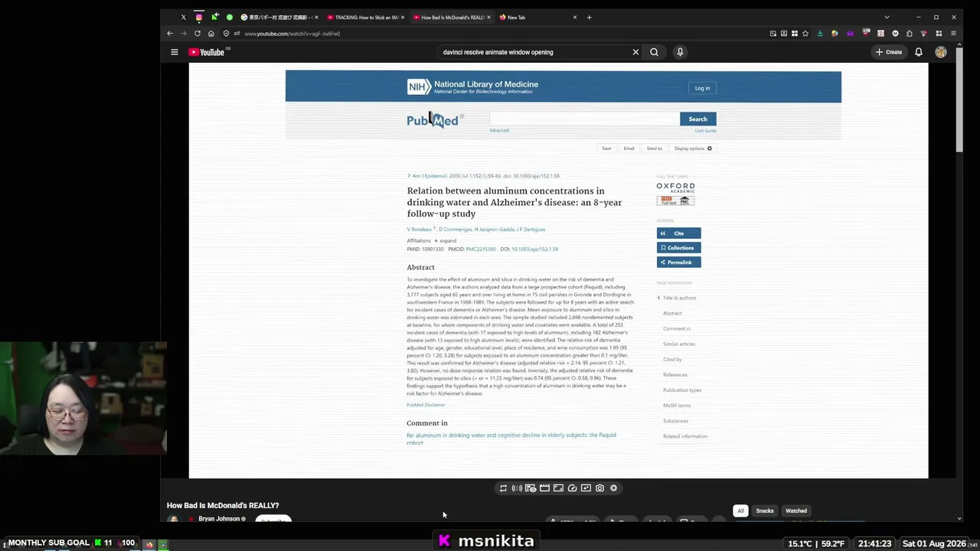Expand the Am J Epidemiol journal chevron

click(409, 176)
